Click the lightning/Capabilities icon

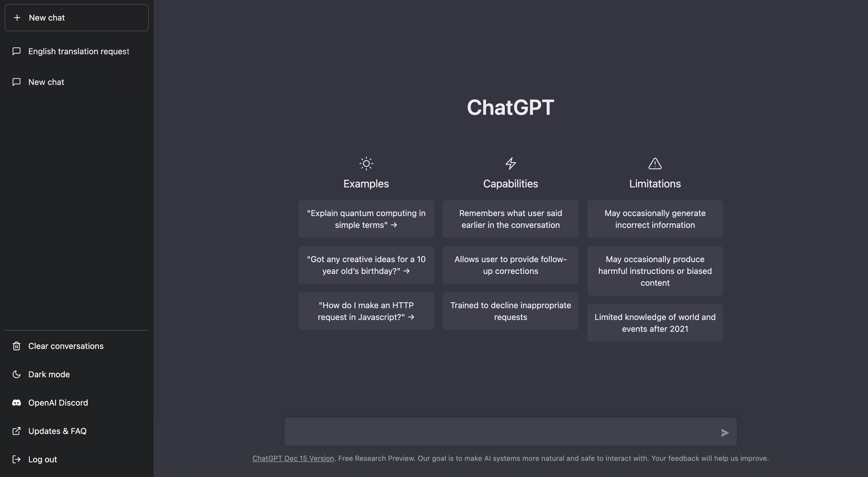tap(510, 163)
